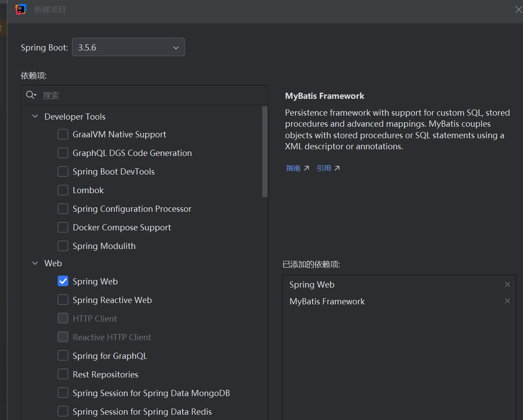Click the 已添加的依赖项 heading
The width and height of the screenshot is (523, 420).
pos(311,264)
